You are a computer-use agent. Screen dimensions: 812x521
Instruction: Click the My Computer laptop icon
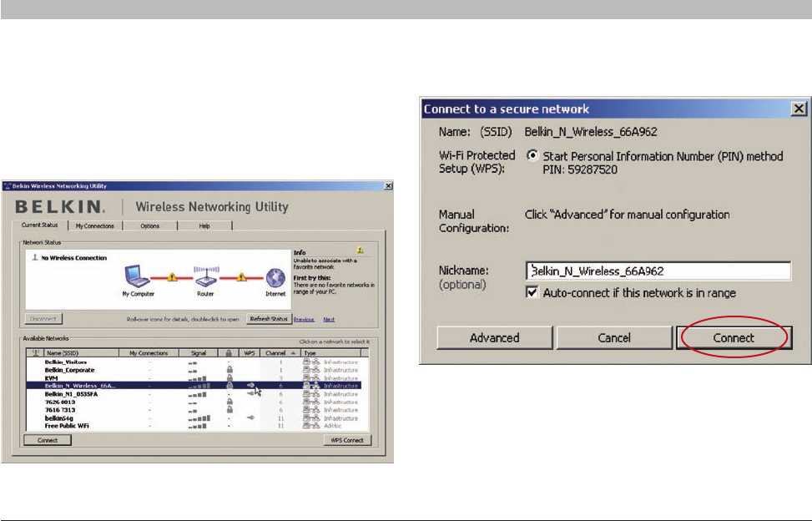coord(137,276)
